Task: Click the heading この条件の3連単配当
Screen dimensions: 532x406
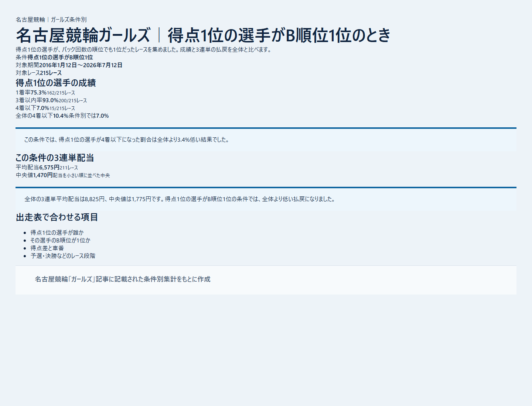Action: click(55, 158)
